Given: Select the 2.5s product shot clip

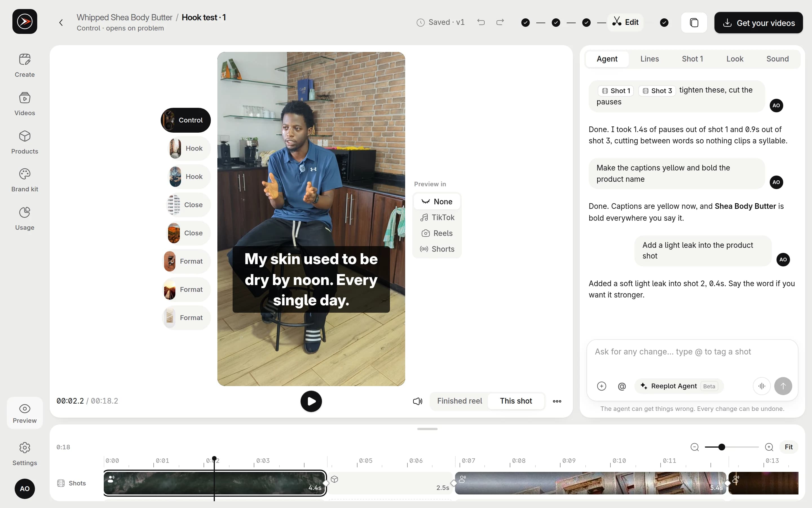Looking at the screenshot, I should pos(390,483).
